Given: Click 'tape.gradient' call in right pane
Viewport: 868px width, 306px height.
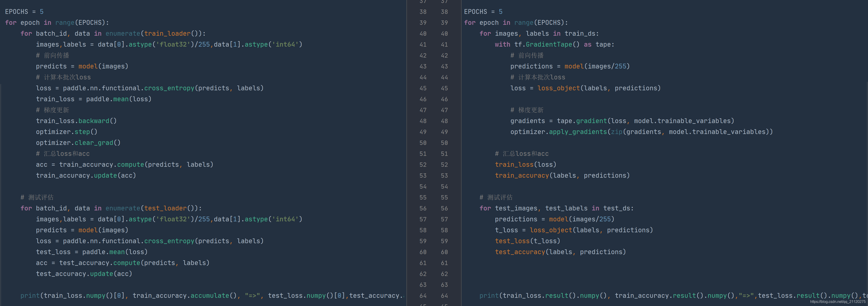Looking at the screenshot, I should (x=582, y=121).
